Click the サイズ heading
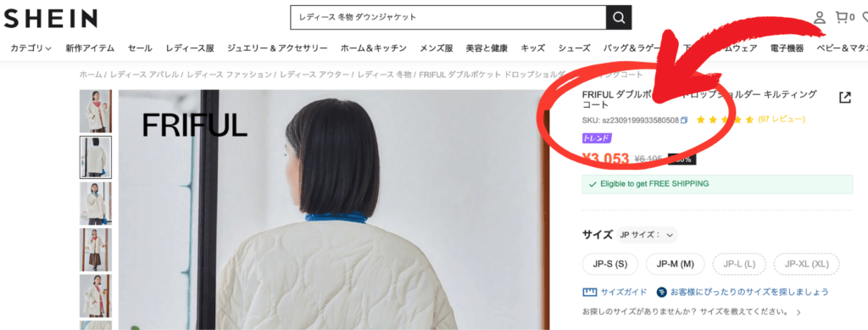This screenshot has height=330, width=868. pos(598,235)
